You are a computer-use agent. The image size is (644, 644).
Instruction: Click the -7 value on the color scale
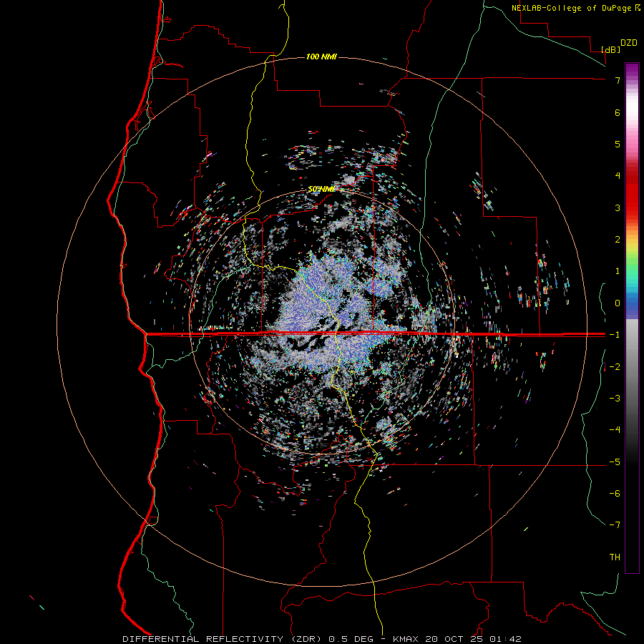615,525
